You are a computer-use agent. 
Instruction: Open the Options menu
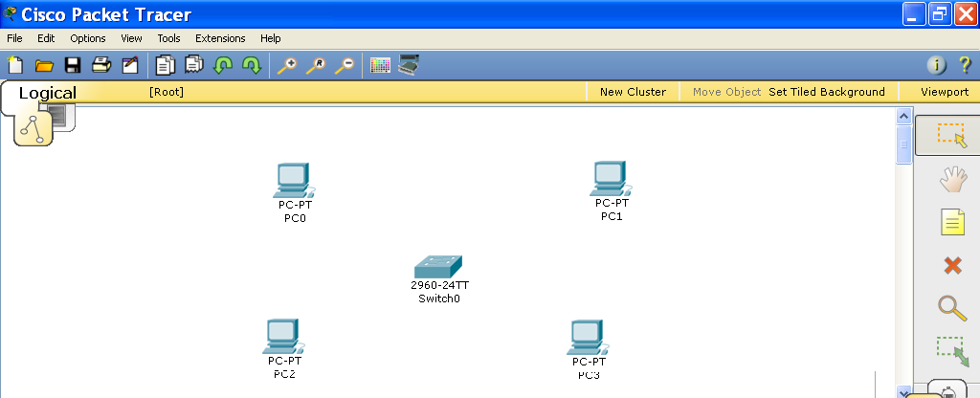pyautogui.click(x=88, y=38)
